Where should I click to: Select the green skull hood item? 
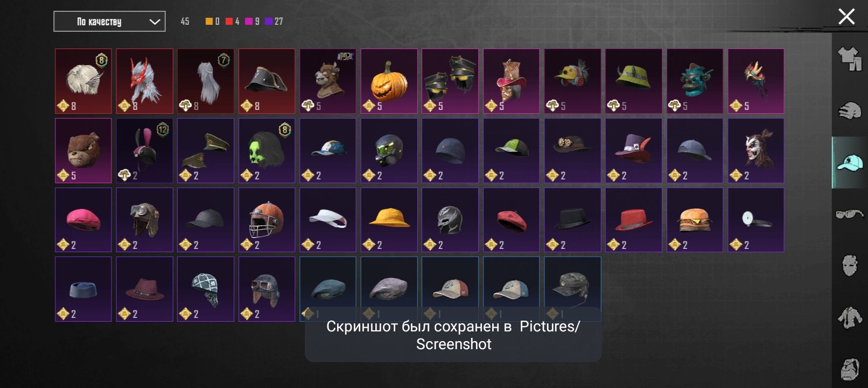click(x=267, y=150)
